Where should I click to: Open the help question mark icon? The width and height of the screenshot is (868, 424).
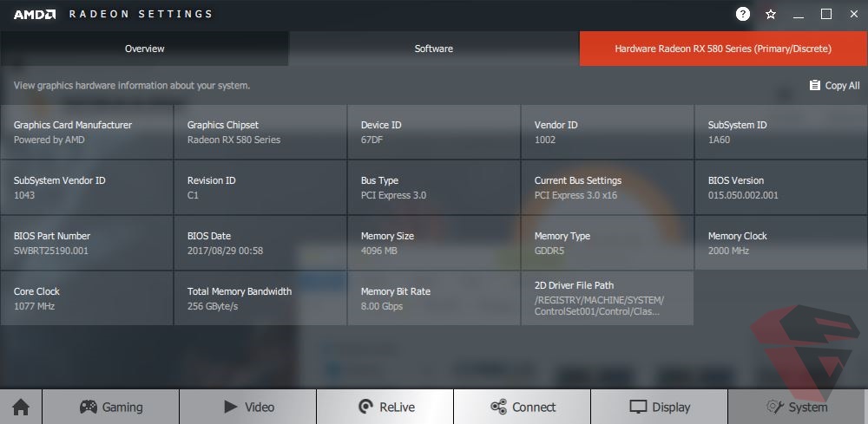click(743, 15)
